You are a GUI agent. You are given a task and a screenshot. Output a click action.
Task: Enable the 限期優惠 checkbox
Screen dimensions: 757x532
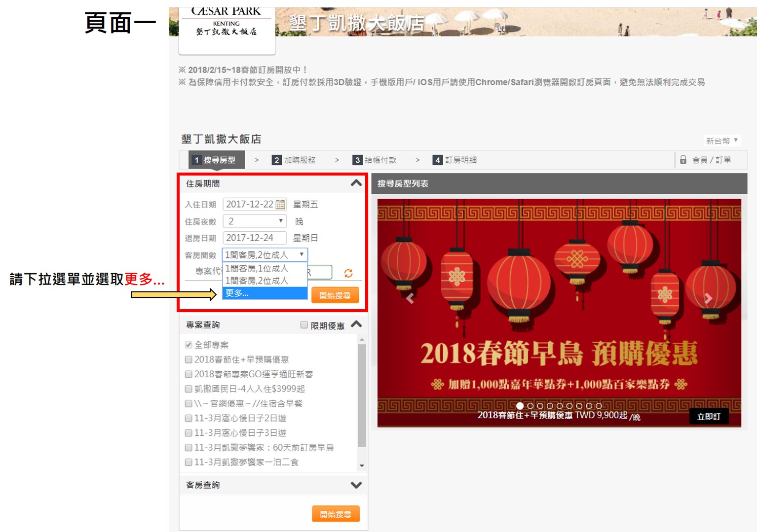coord(304,325)
